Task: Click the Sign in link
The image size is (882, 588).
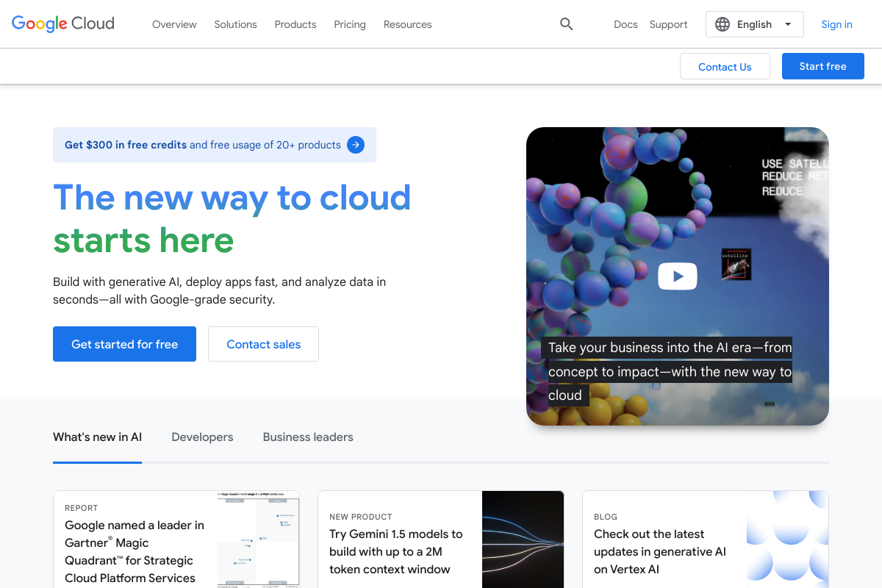Action: click(x=836, y=24)
